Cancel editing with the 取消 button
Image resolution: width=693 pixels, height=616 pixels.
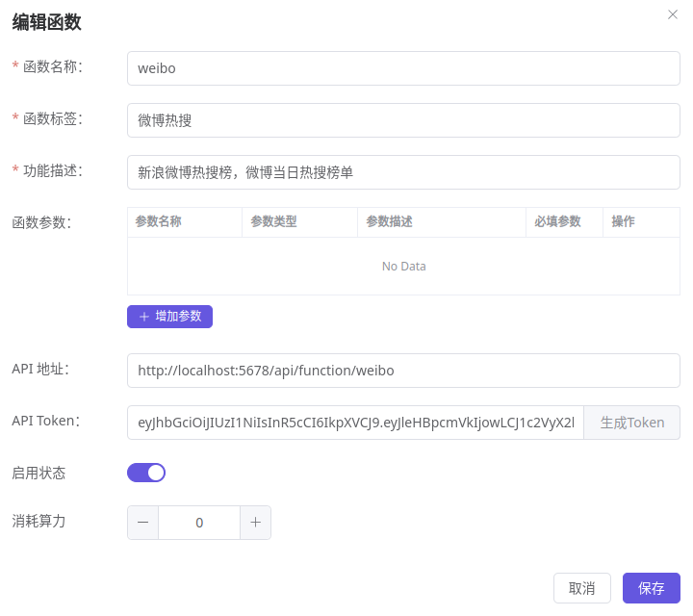pyautogui.click(x=582, y=588)
